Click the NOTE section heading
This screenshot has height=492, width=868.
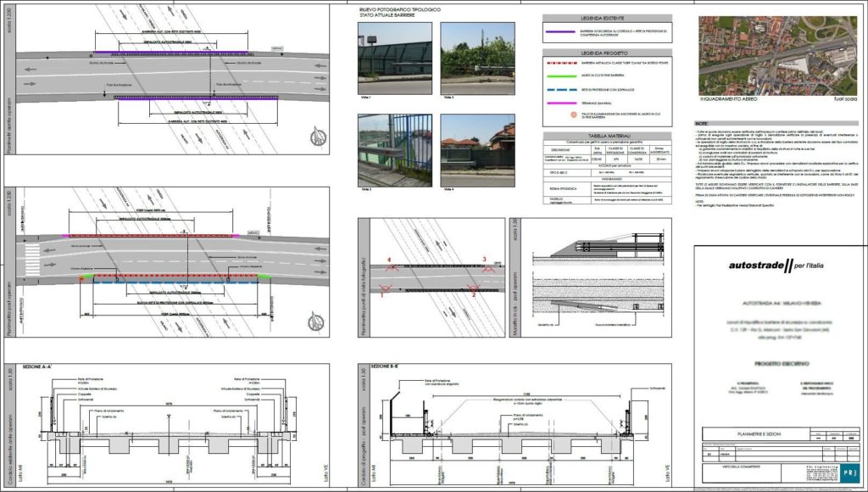(704, 123)
